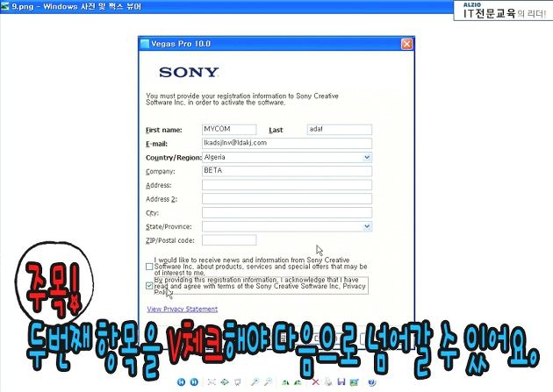Open the State/Province dropdown arrow

click(x=367, y=226)
